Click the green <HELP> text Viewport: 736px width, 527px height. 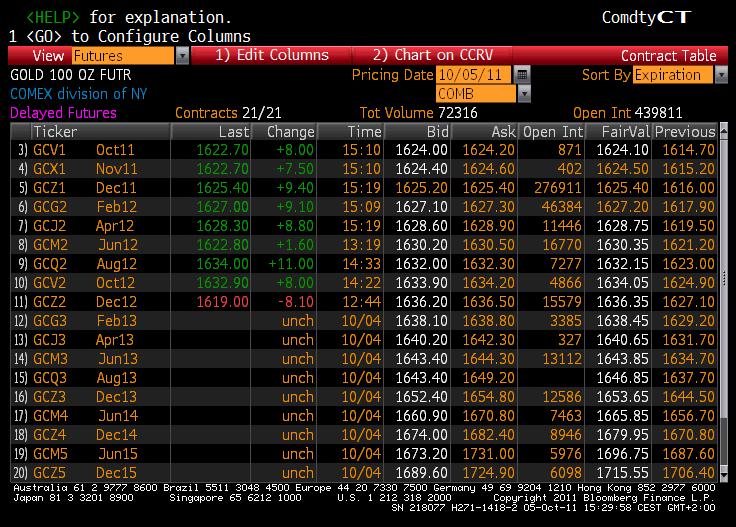point(53,17)
